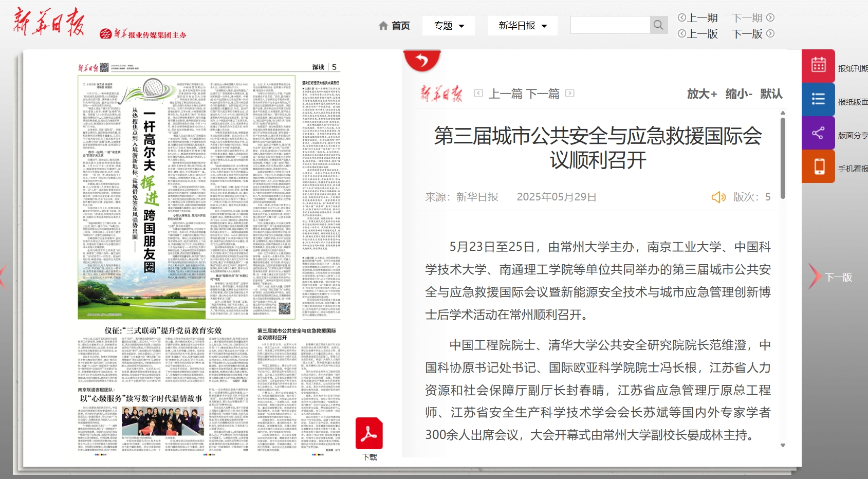Open the previous article (上一篇)
868x479 pixels.
505,94
